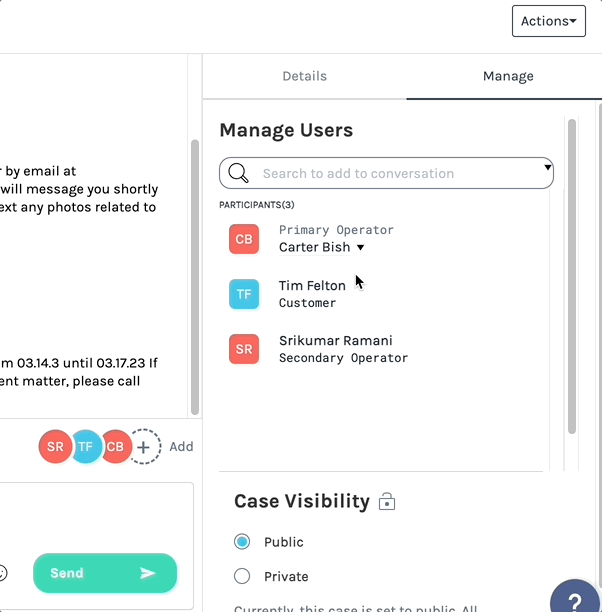Expand the Carter Bish operator dropdown
This screenshot has width=602, height=612.
(x=361, y=248)
